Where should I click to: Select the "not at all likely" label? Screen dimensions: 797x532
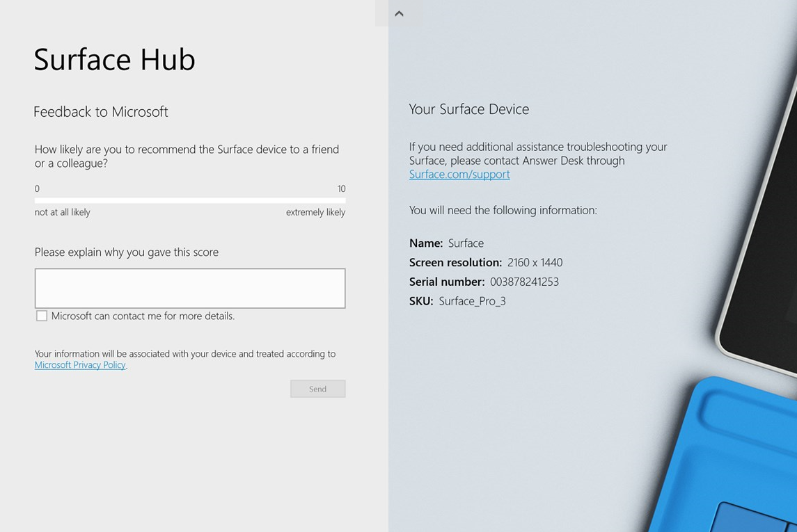62,212
